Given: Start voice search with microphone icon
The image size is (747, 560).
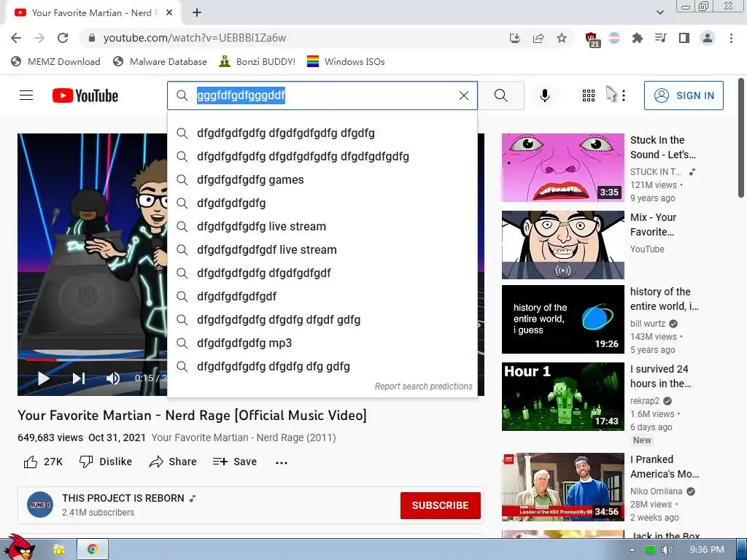Looking at the screenshot, I should [x=544, y=96].
